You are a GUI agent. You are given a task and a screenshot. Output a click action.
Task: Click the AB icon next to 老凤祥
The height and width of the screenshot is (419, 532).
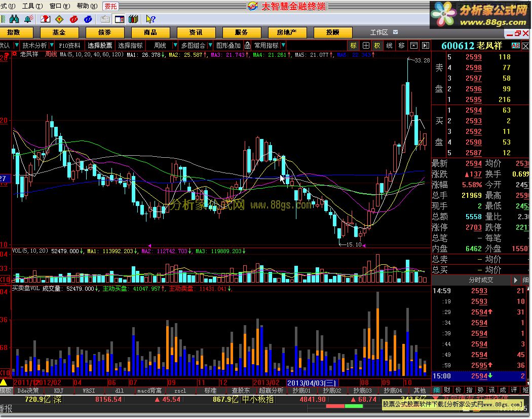pyautogui.click(x=515, y=46)
